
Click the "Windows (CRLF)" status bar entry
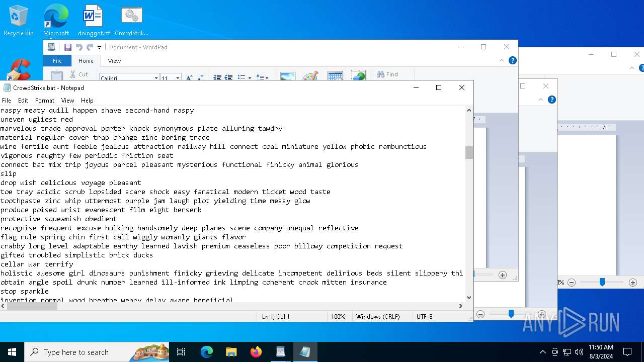(x=378, y=317)
